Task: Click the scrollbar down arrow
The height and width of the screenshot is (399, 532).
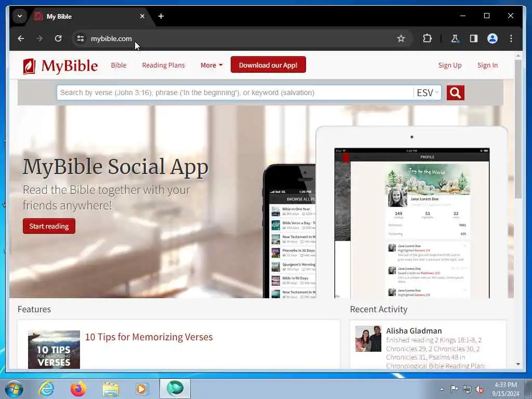Action: pos(518,364)
